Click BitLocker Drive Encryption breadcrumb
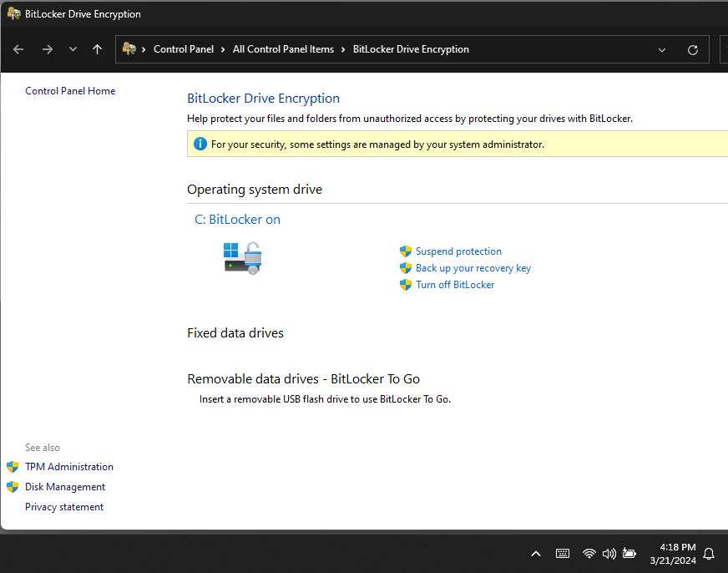 (411, 49)
